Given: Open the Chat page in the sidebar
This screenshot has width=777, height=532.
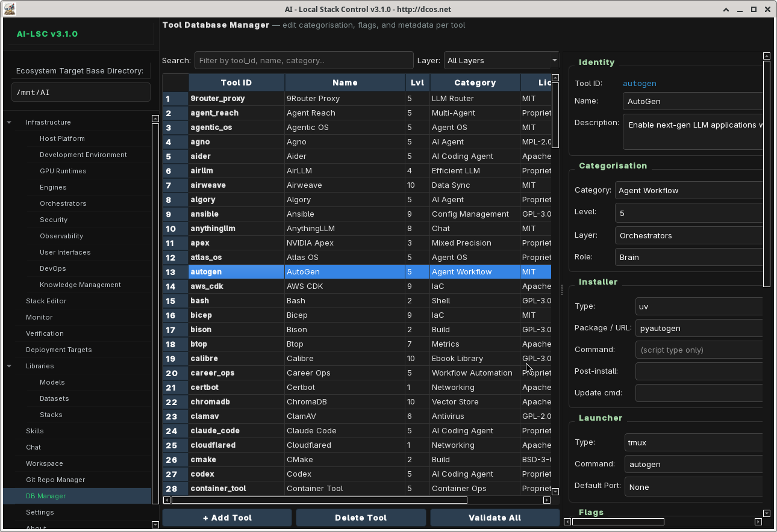Looking at the screenshot, I should (x=33, y=448).
